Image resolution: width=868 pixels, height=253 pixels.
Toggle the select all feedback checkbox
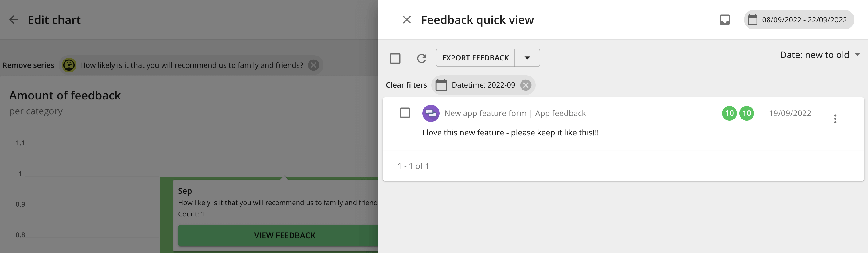(x=395, y=58)
